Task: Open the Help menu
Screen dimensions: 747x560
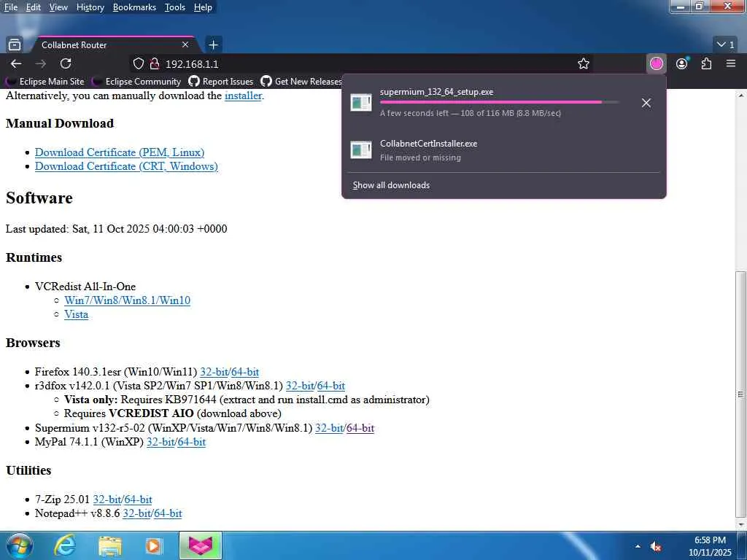Action: click(203, 7)
